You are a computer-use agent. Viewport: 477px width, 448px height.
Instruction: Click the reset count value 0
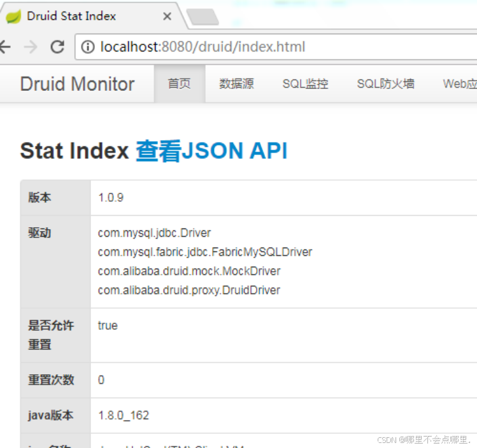(101, 380)
